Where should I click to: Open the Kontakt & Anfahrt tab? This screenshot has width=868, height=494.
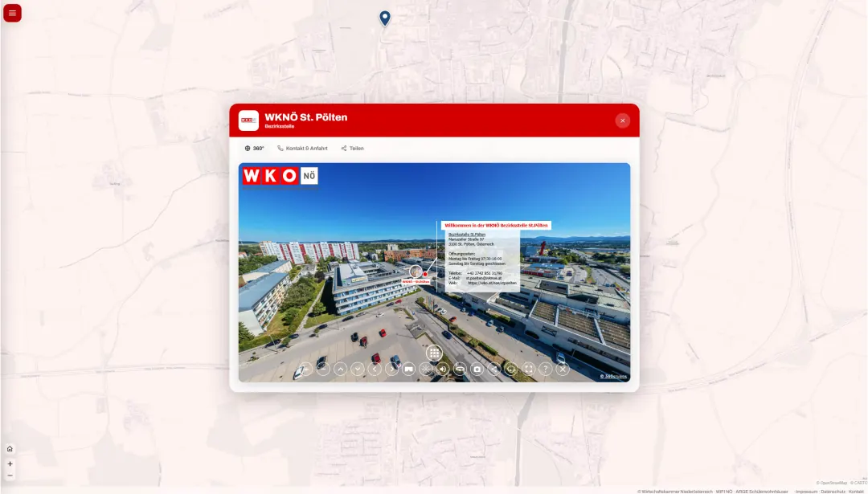pyautogui.click(x=302, y=149)
